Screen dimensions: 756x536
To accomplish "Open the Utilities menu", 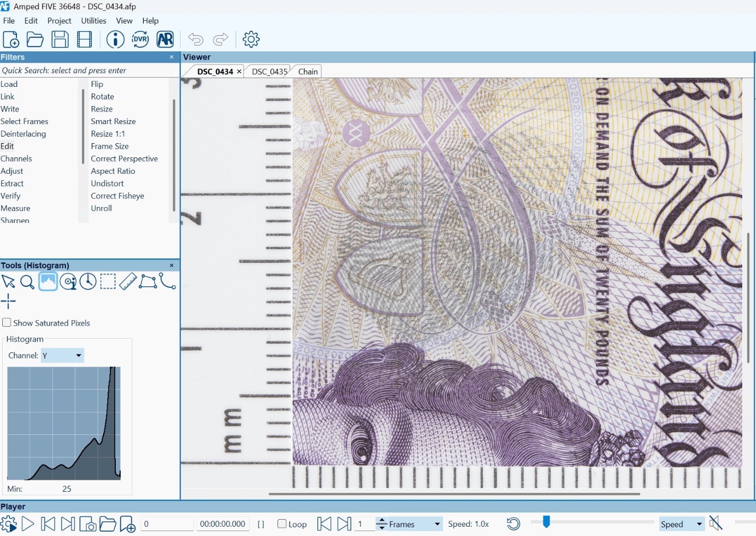I will pyautogui.click(x=93, y=21).
